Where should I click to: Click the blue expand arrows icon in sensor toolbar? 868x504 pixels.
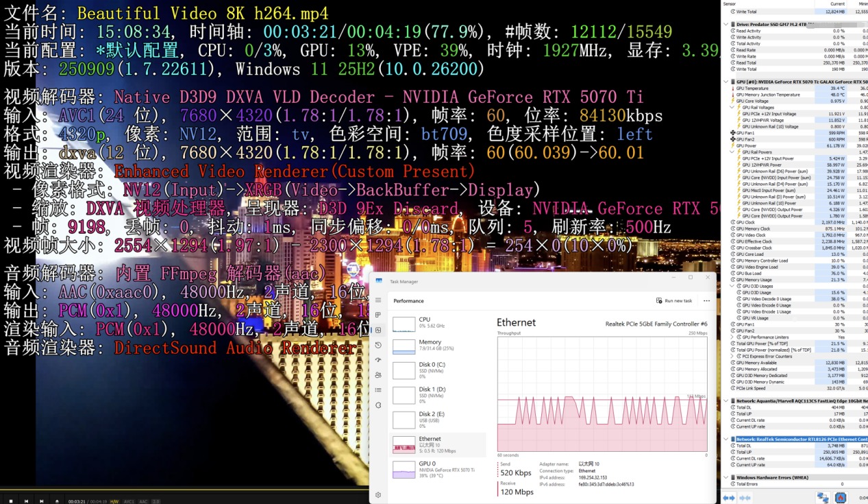pyautogui.click(x=730, y=498)
